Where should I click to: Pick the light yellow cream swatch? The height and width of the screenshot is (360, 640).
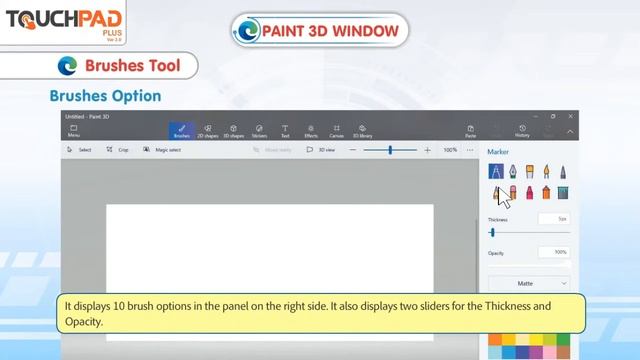coord(522,339)
